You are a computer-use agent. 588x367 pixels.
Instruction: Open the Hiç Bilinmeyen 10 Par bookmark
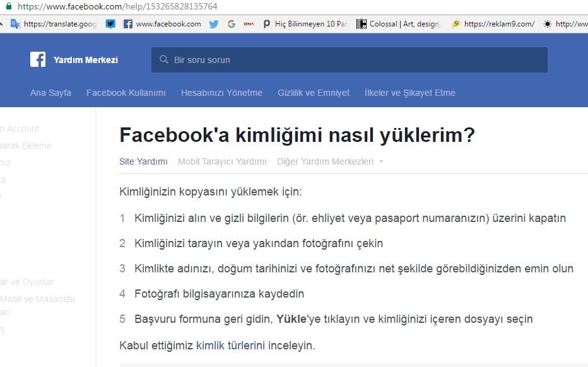(305, 24)
